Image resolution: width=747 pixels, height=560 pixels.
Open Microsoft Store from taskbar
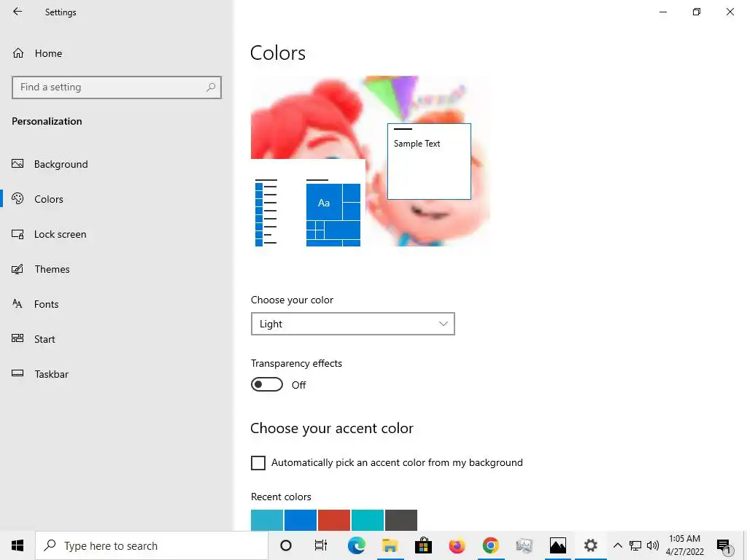(423, 545)
